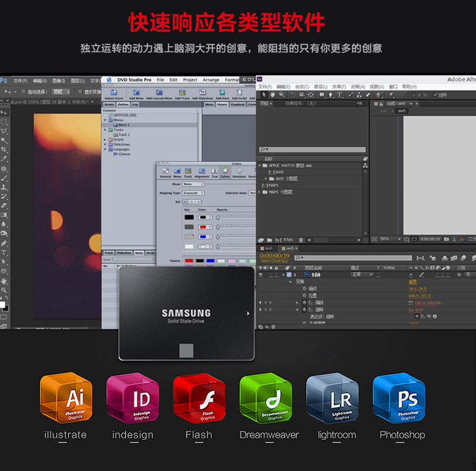Image resolution: width=476 pixels, height=471 pixels.
Task: Click the InDesign ID cube icon
Action: (133, 398)
